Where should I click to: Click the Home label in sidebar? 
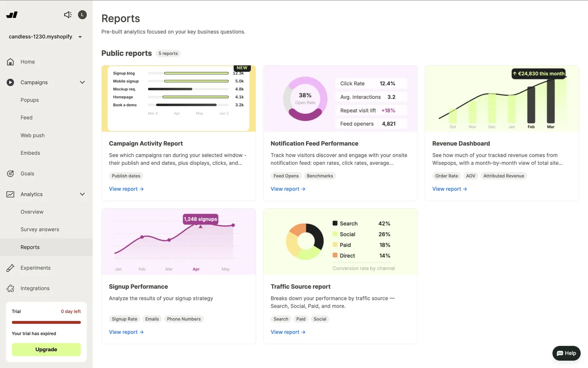(28, 62)
